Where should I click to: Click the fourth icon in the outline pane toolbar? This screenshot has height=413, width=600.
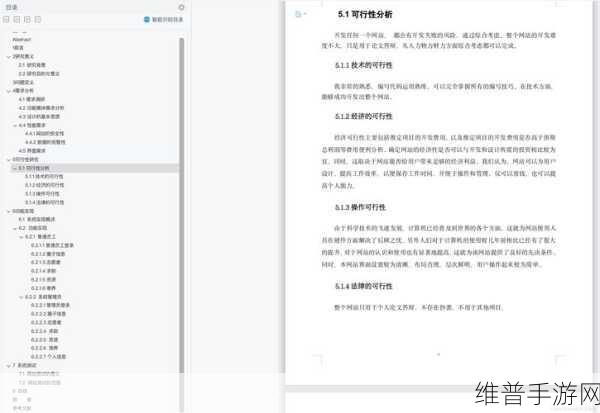tap(38, 19)
